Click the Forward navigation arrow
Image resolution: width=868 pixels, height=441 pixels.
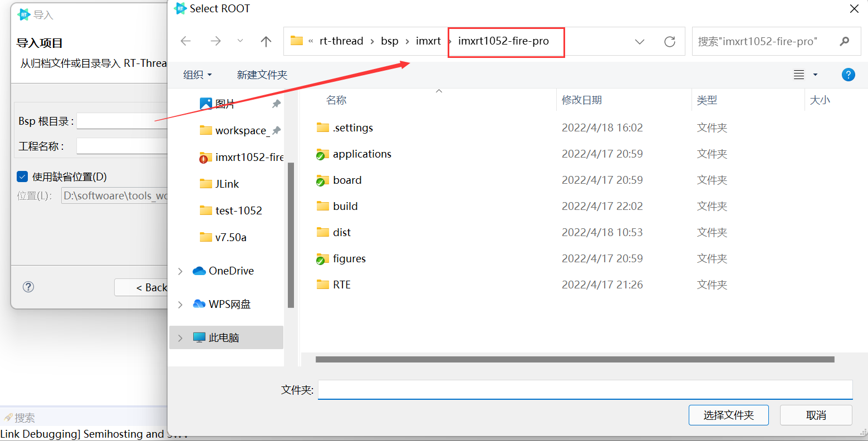[215, 41]
